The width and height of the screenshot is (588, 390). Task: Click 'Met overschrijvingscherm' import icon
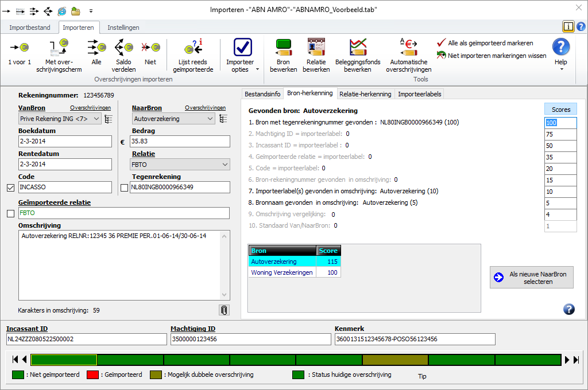click(x=63, y=48)
